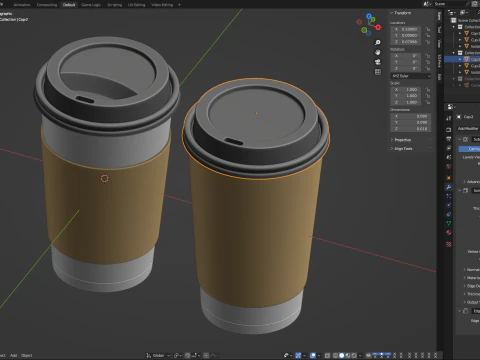This screenshot has width=480, height=360.
Task: Select the highlighted Cap2 outliner row
Action: 462,59
